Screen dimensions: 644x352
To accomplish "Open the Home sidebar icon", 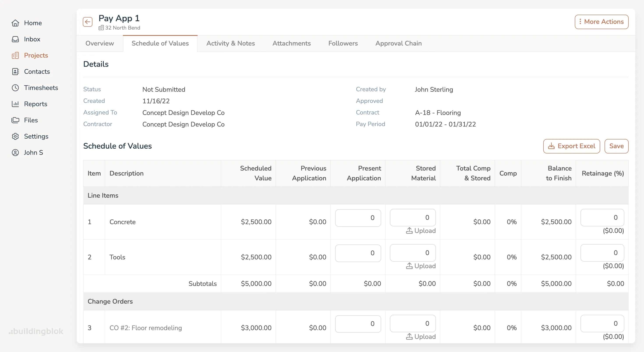I will [16, 23].
